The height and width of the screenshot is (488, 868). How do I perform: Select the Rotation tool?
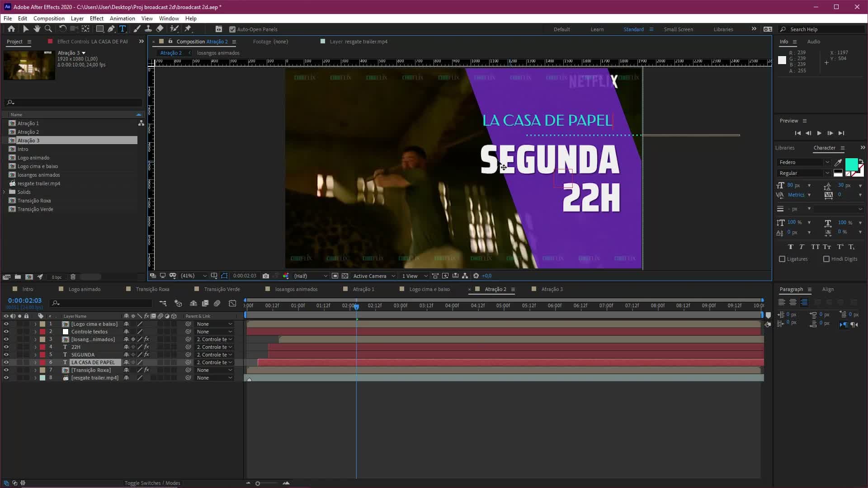coord(62,29)
